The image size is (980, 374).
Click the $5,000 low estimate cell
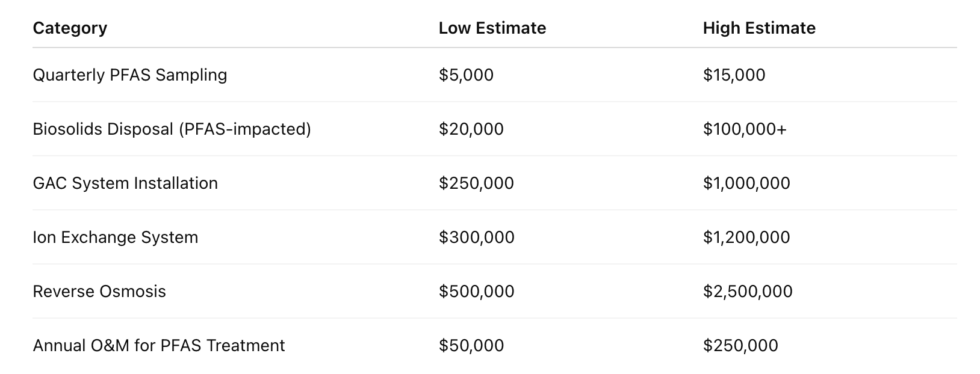(466, 75)
